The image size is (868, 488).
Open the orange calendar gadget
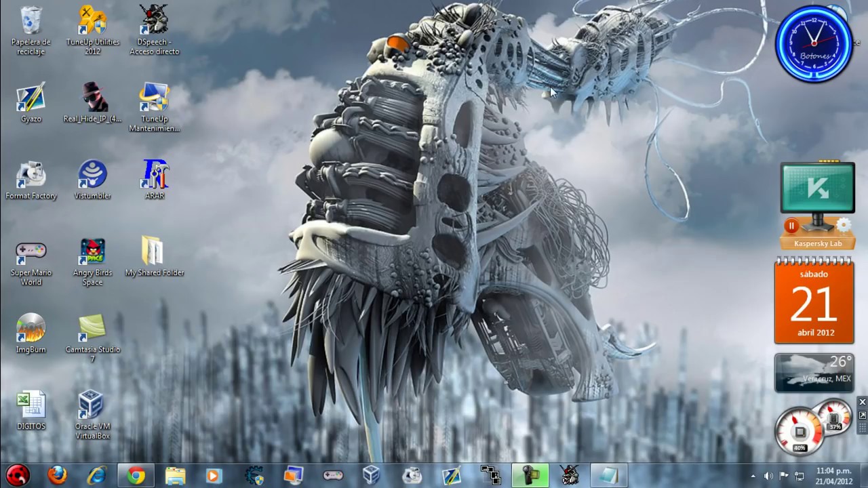click(814, 300)
